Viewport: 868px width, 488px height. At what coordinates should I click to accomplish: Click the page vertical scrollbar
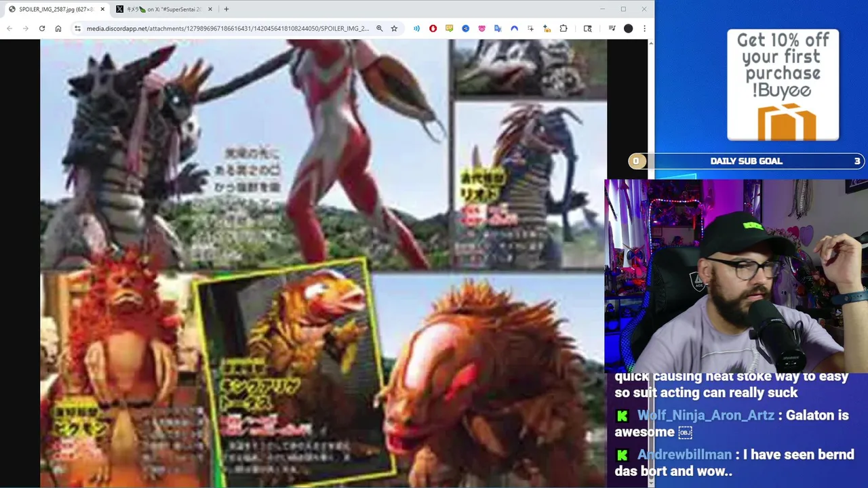coord(650,263)
